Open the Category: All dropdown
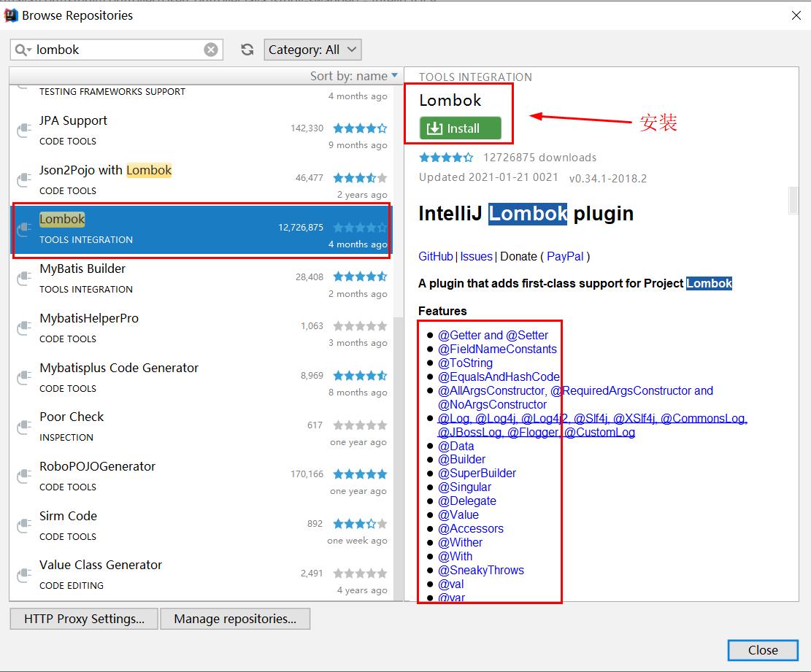This screenshot has height=672, width=811. pos(312,49)
